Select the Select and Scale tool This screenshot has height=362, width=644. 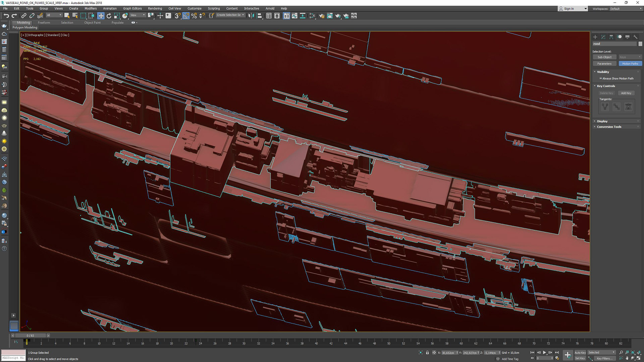pos(117,15)
